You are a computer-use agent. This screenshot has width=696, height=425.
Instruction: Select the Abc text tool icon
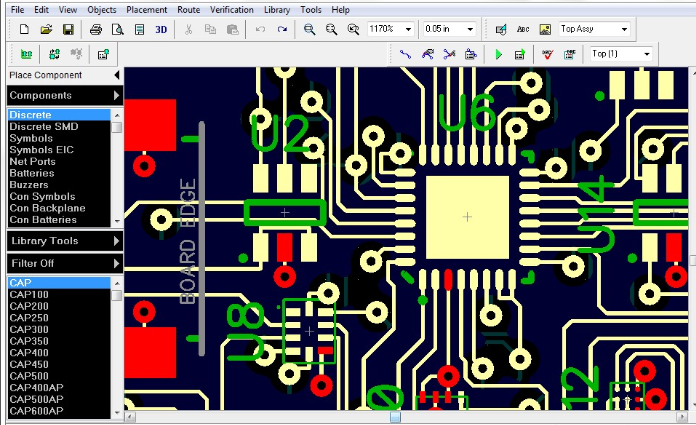point(523,30)
